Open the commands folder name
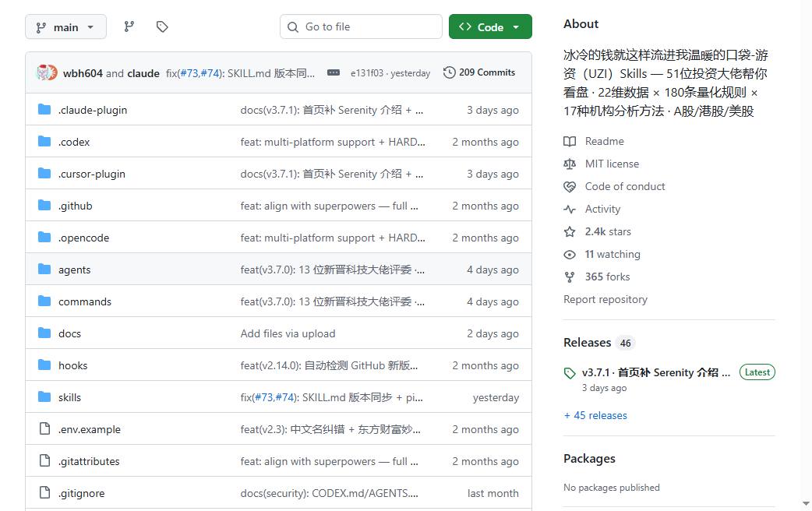The image size is (812, 511). tap(85, 301)
